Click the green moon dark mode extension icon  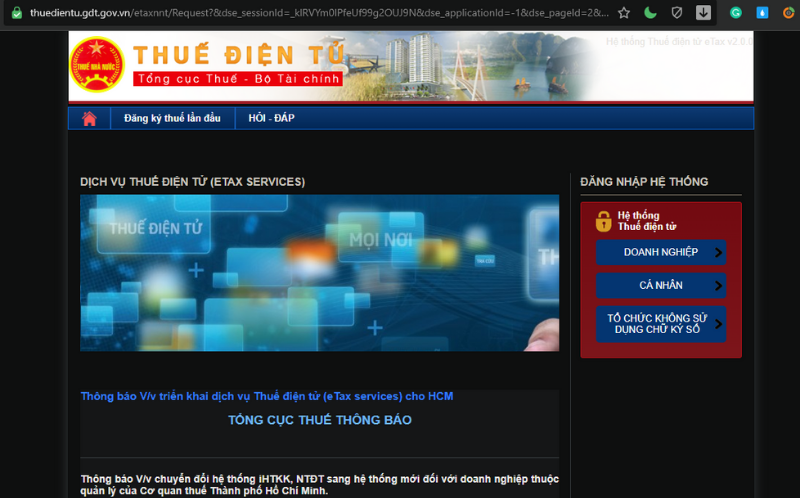pyautogui.click(x=650, y=13)
